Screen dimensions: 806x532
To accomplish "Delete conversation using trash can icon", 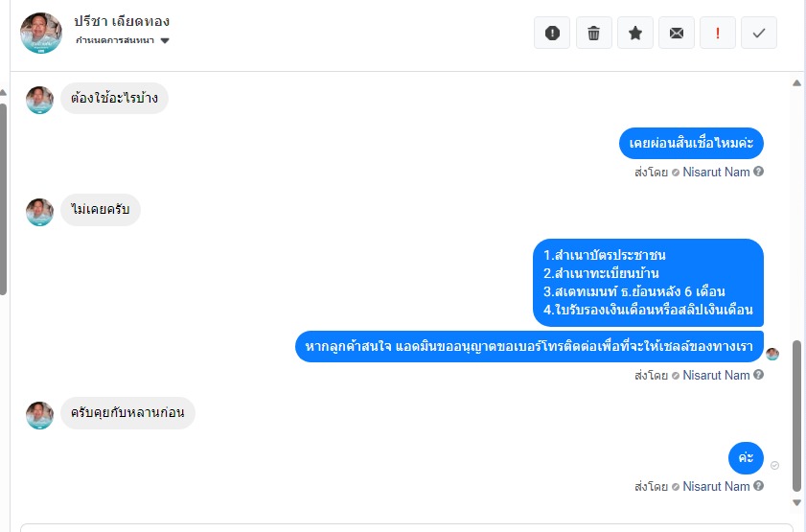I will coord(593,33).
